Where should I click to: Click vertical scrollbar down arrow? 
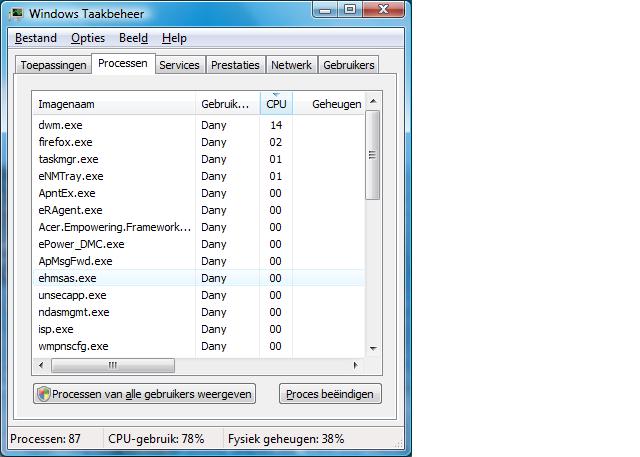coord(373,348)
